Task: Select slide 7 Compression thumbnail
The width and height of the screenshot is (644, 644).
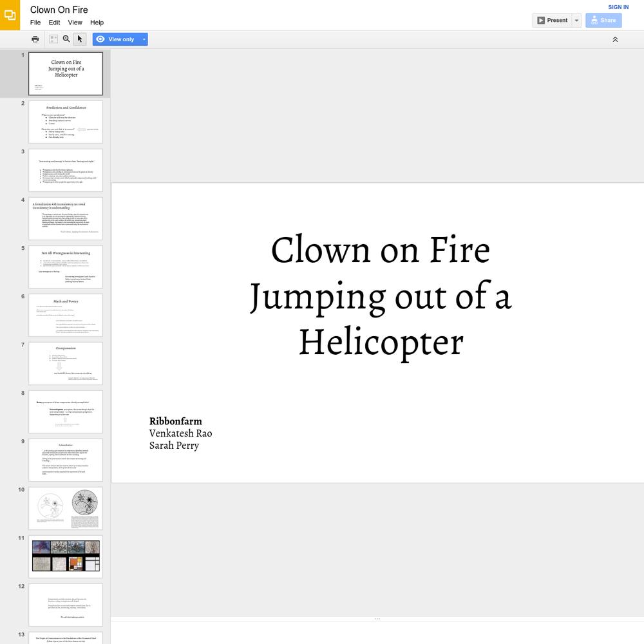Action: pos(66,363)
